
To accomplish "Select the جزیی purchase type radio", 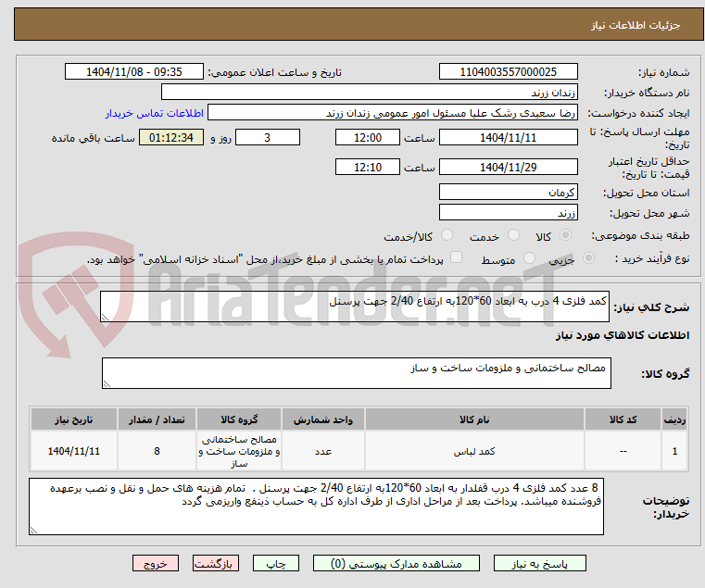I will (x=588, y=258).
